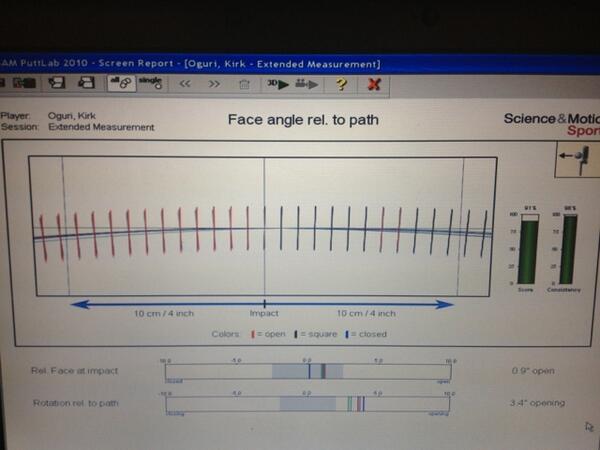Click the trash delete icon
Screen dimensions: 600x450
[244, 84]
